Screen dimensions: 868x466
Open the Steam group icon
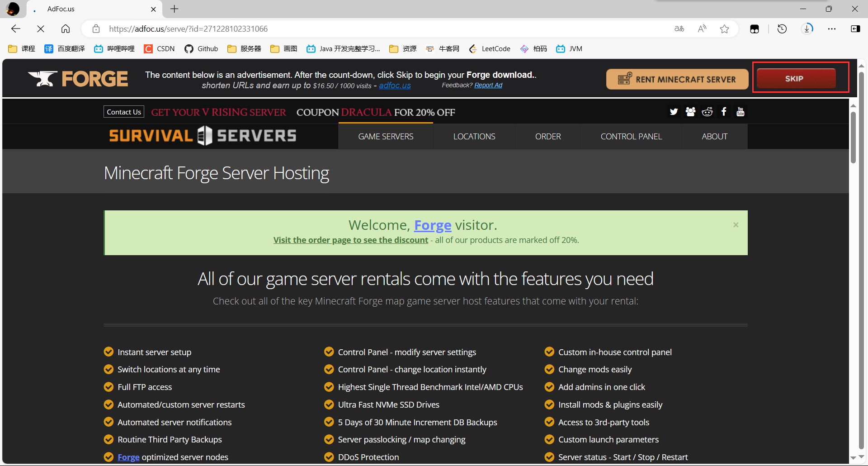point(690,112)
